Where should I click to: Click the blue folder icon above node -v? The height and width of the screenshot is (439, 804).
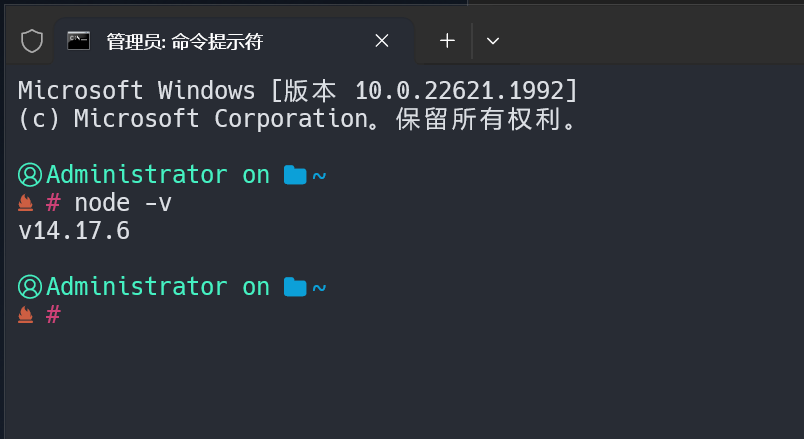[294, 176]
